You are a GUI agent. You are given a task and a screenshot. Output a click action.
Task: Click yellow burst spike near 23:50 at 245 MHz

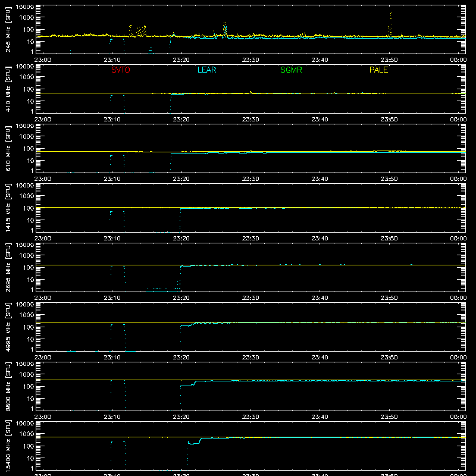tap(390, 25)
